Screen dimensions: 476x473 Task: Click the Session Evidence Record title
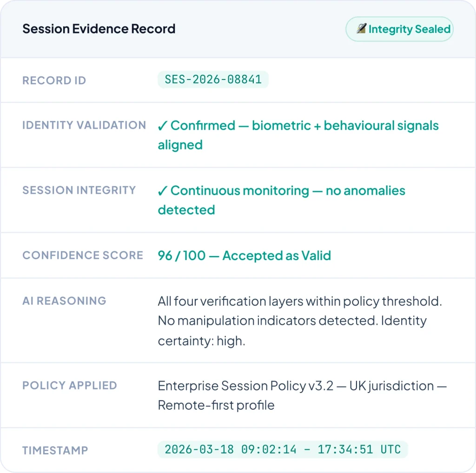click(99, 29)
